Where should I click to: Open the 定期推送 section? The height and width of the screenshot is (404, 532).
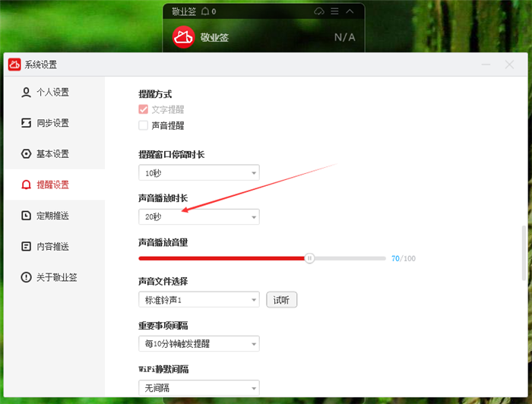(55, 216)
